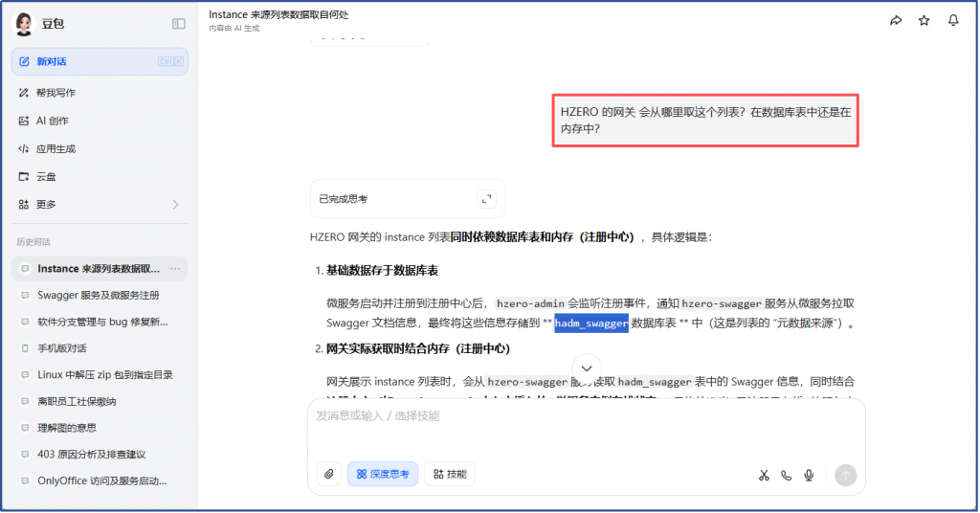Activate microphone voice input
The width and height of the screenshot is (980, 513).
tap(809, 475)
